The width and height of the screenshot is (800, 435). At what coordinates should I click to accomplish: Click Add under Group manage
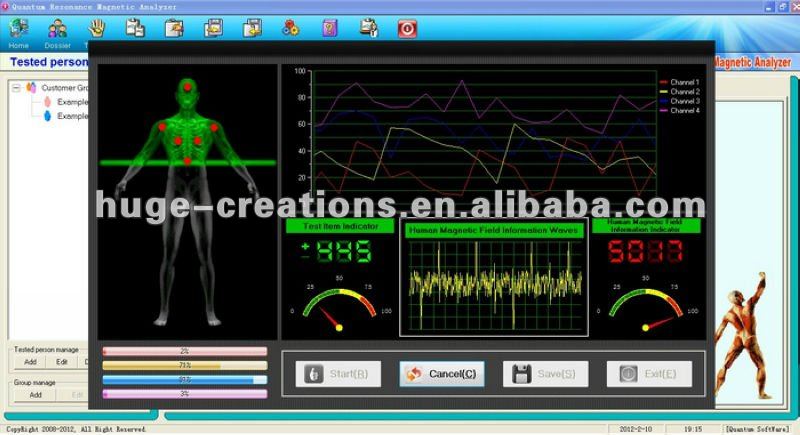point(35,395)
